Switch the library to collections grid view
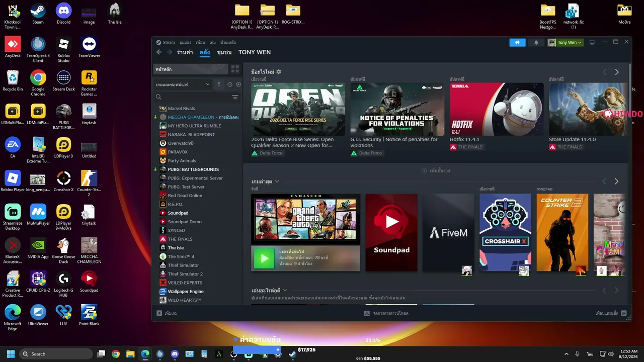 click(235, 69)
